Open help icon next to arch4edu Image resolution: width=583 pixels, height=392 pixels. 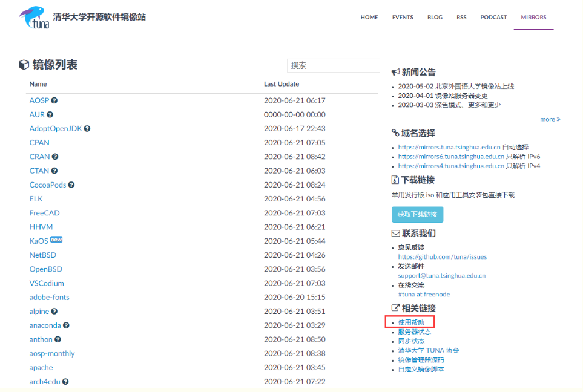click(x=65, y=382)
